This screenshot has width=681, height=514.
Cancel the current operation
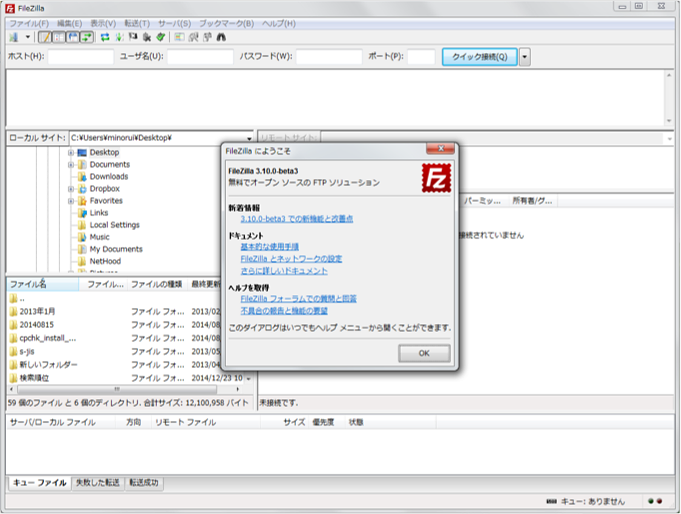133,37
